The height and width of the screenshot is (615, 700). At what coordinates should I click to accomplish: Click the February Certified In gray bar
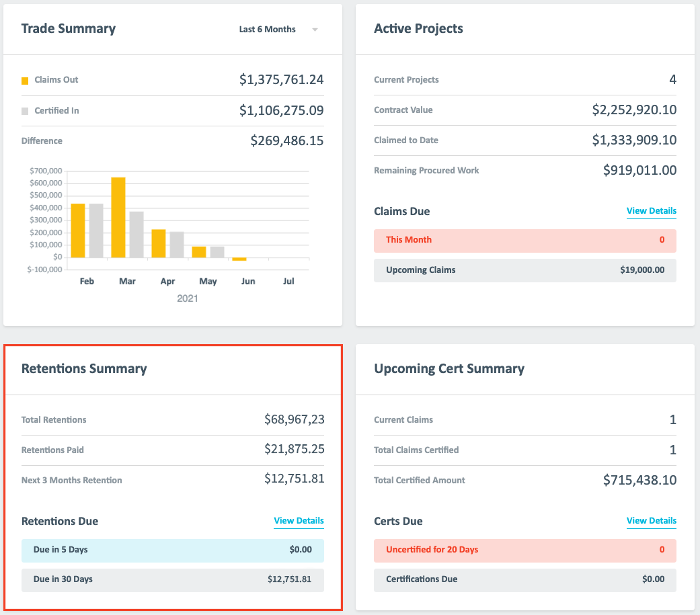click(x=96, y=231)
